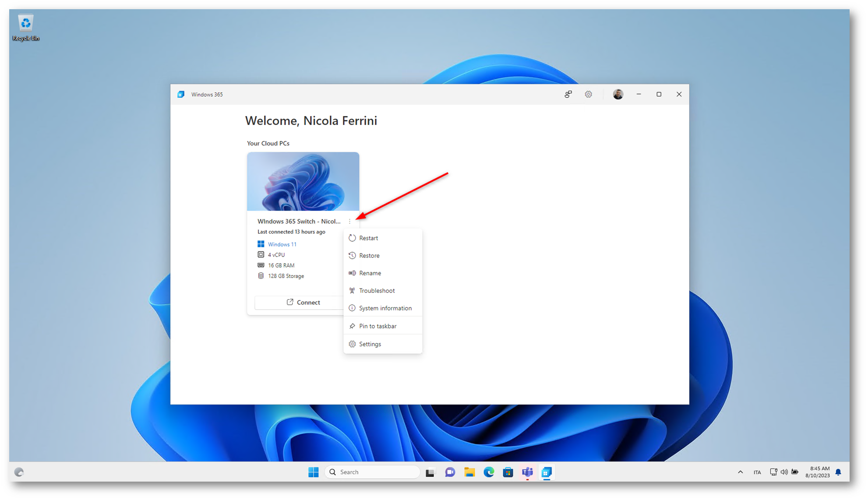Expand the system tray hidden icons chevron
This screenshot has width=868, height=500.
point(740,472)
